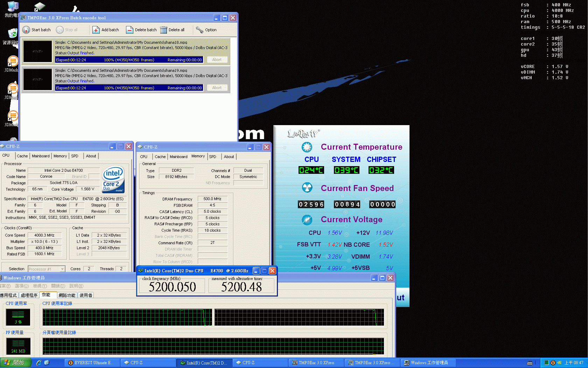Expand the Processor #1 selection dropdown

pos(63,269)
